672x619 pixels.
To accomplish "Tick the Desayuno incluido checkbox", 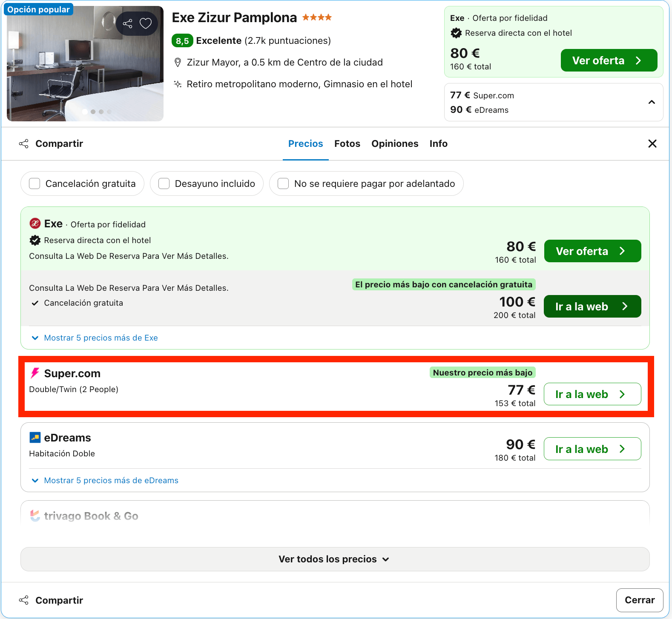I will (164, 183).
